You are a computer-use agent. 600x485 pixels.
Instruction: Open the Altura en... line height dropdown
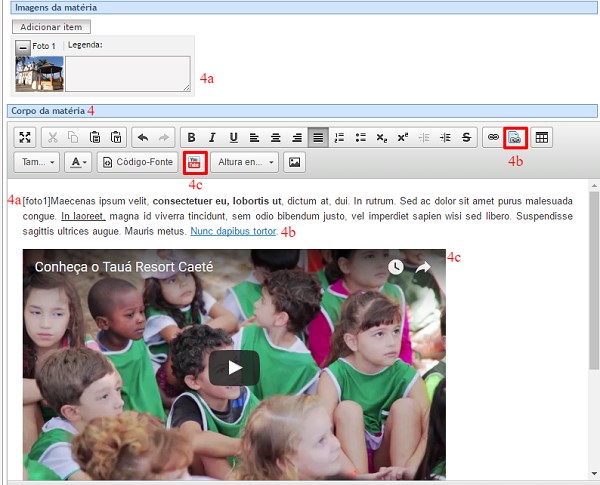click(x=244, y=162)
